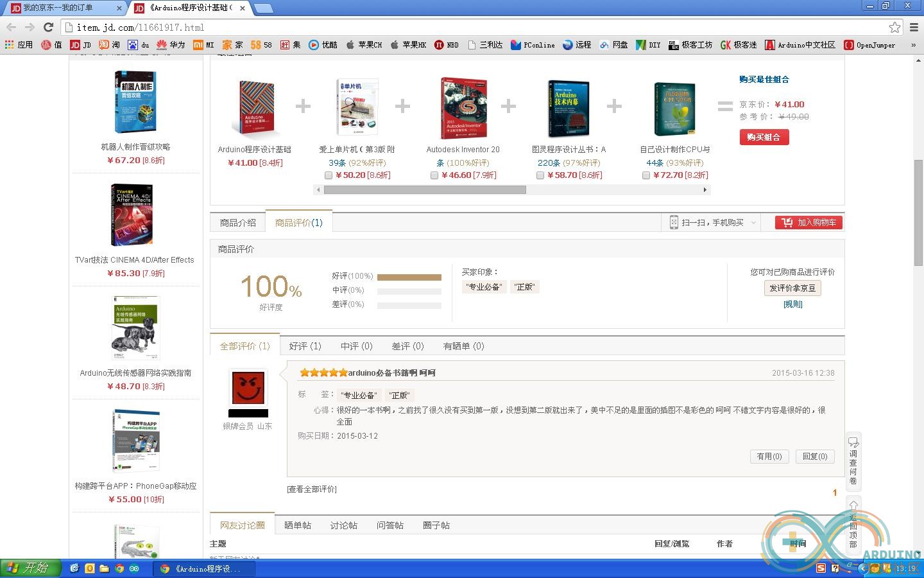
Task: Click the reviewer's red smiley avatar
Action: pyautogui.click(x=248, y=387)
